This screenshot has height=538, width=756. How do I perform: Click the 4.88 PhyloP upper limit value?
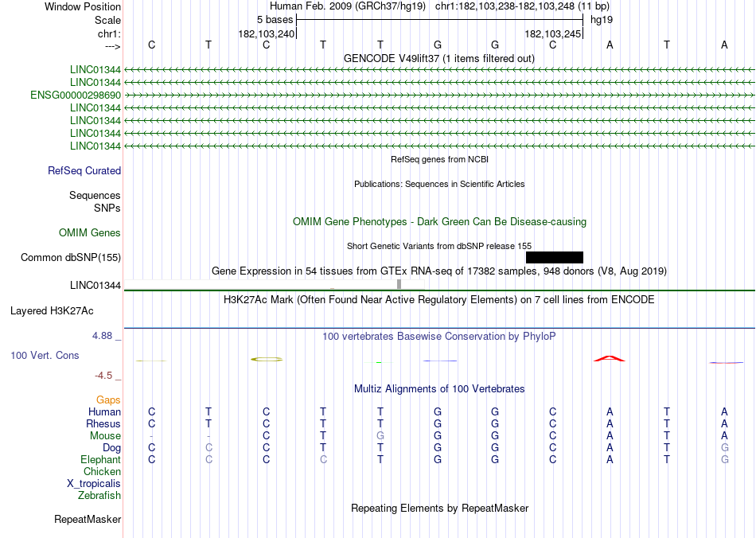[x=102, y=336]
